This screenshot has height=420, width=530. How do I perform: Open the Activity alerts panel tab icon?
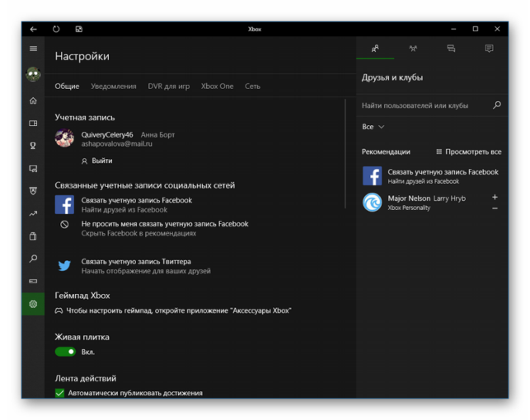point(489,49)
